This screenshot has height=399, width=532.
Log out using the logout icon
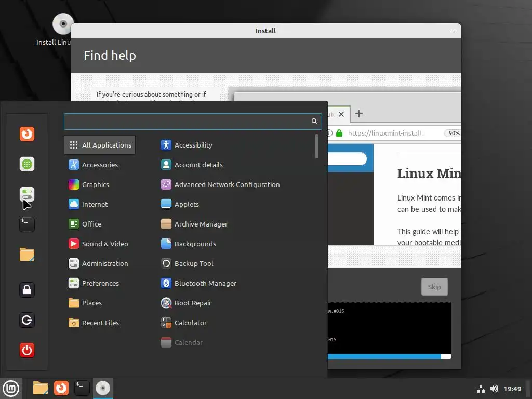pyautogui.click(x=27, y=320)
